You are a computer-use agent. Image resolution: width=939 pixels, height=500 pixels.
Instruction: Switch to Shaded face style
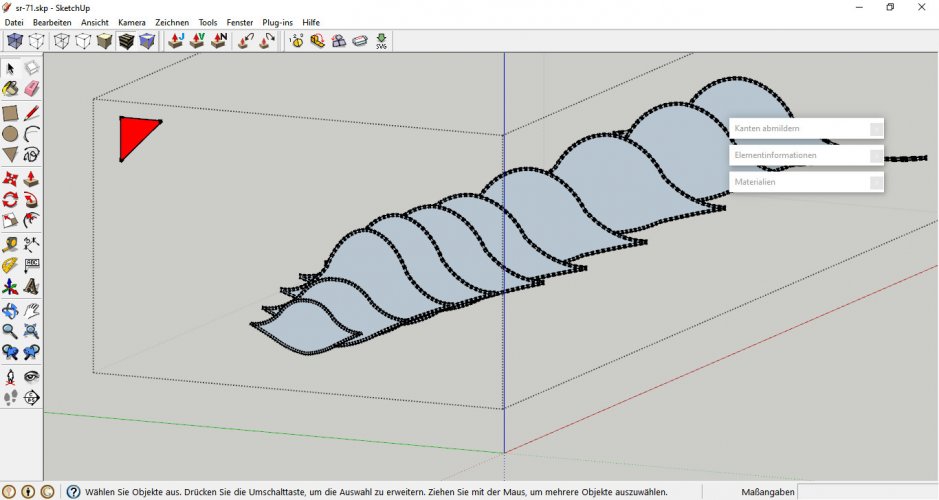pyautogui.click(x=104, y=41)
